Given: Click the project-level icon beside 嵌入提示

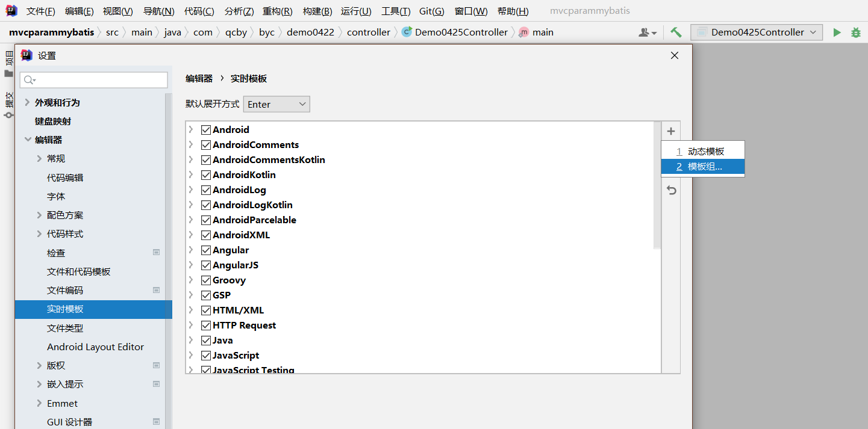Looking at the screenshot, I should pos(156,384).
